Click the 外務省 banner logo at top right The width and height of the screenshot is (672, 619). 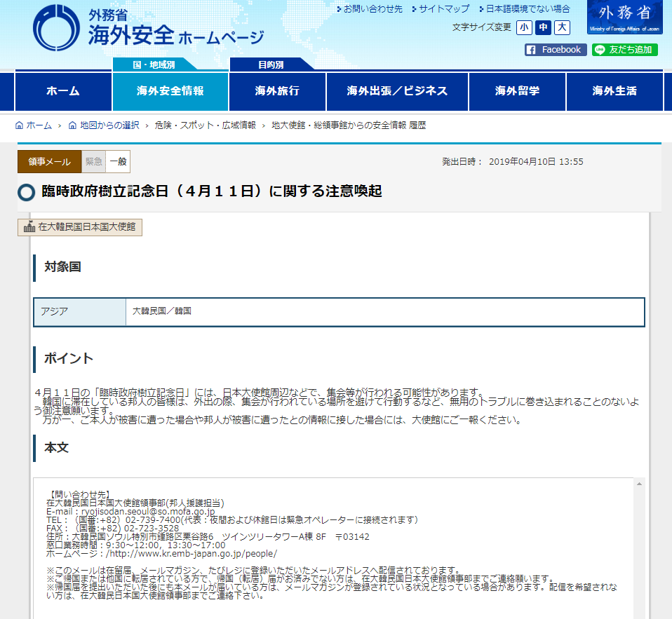[623, 18]
